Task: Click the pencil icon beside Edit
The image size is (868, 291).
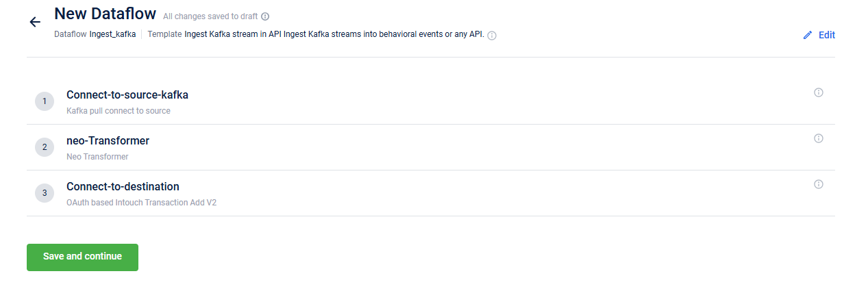Action: pos(807,35)
